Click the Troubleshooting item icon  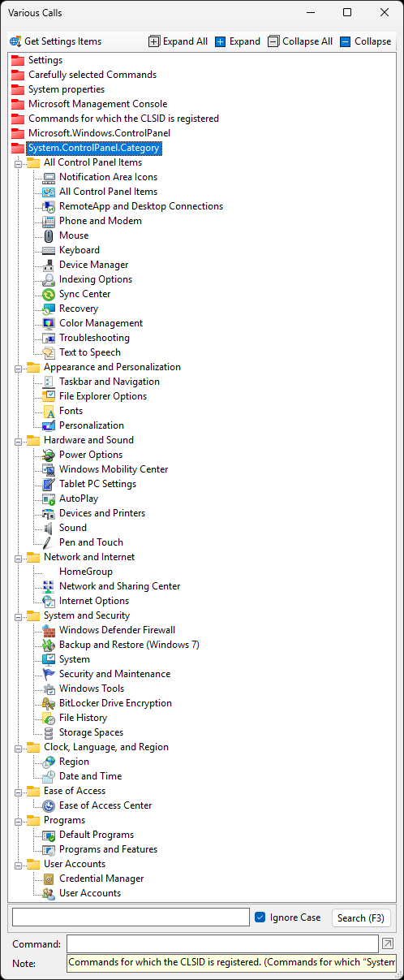49,338
